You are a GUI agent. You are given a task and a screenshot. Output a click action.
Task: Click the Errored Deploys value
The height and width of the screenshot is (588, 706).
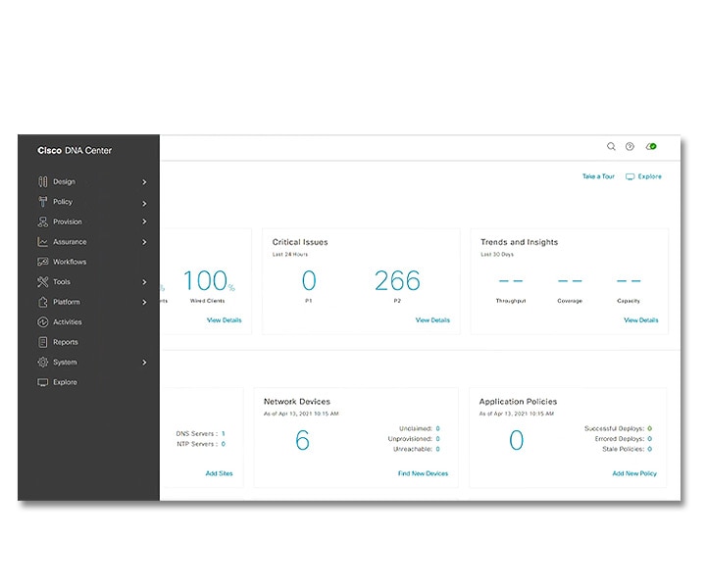(x=650, y=439)
